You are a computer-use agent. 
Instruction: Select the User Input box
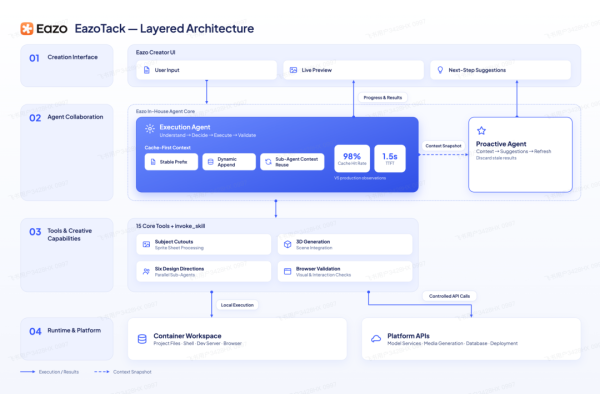pyautogui.click(x=207, y=70)
